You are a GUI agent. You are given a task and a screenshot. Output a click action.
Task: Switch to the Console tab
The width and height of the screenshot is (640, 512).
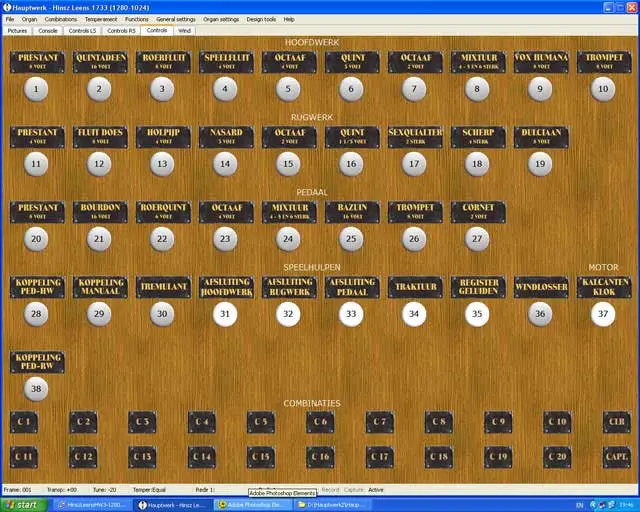pyautogui.click(x=48, y=30)
